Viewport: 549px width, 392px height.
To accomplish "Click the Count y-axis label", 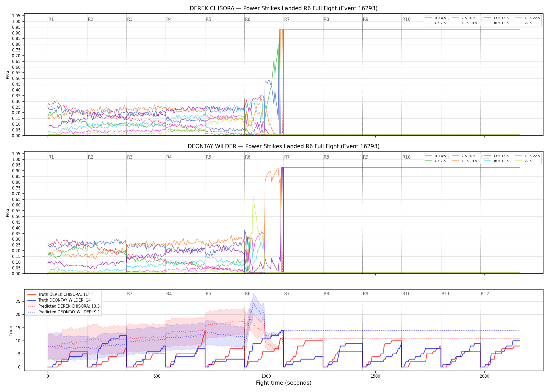I will pyautogui.click(x=11, y=330).
